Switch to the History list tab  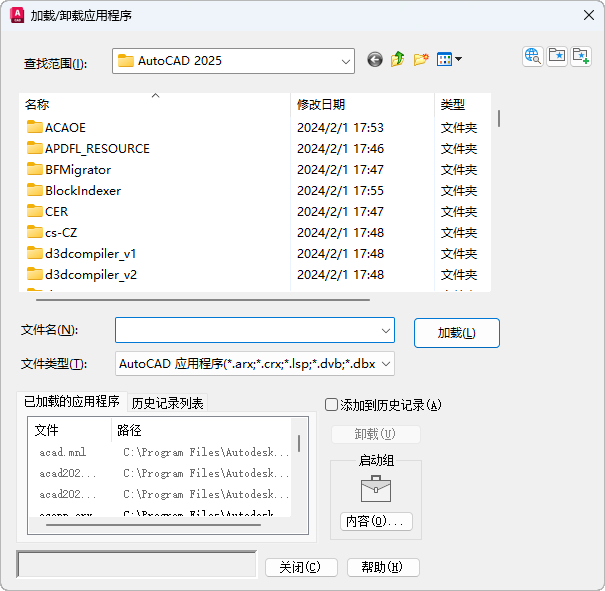tap(167, 404)
